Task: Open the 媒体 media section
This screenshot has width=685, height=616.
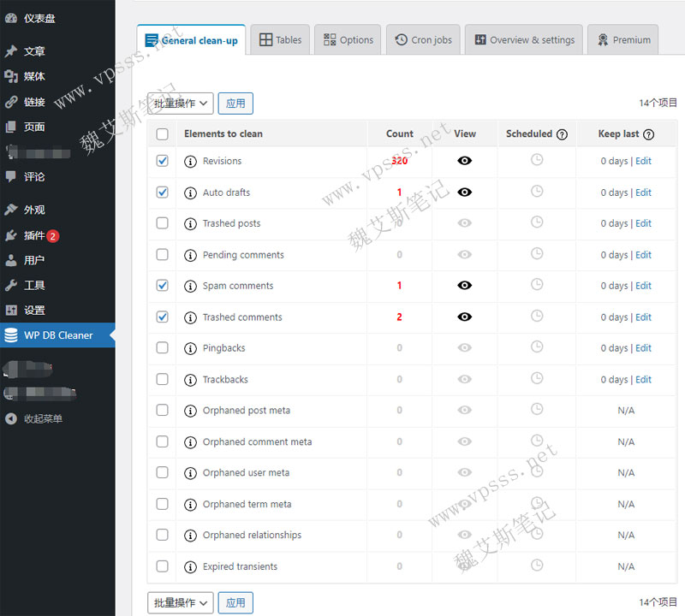Action: pyautogui.click(x=27, y=76)
